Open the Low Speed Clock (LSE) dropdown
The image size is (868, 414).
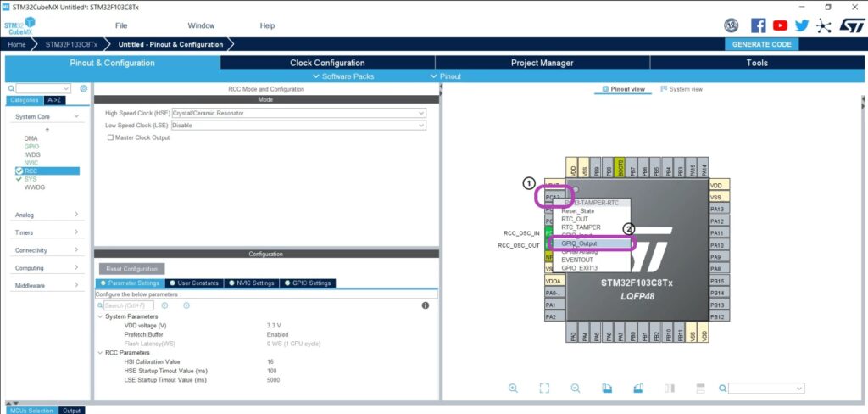[x=298, y=125]
